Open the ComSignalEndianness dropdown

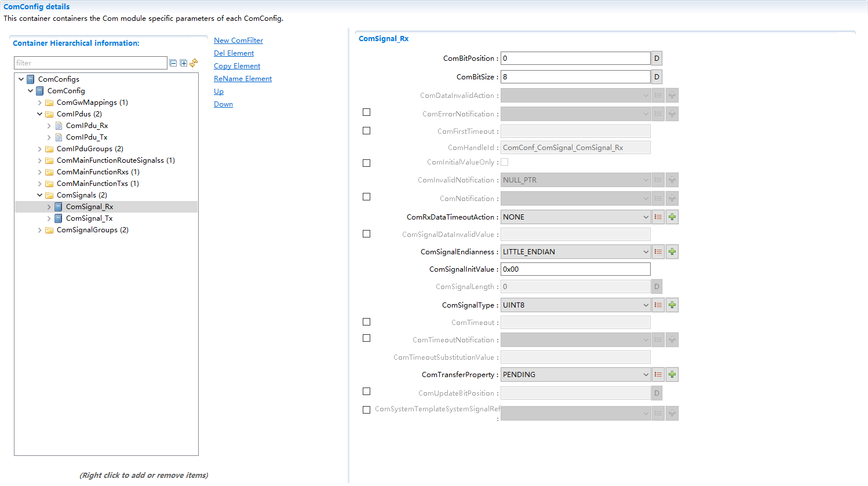(x=575, y=252)
